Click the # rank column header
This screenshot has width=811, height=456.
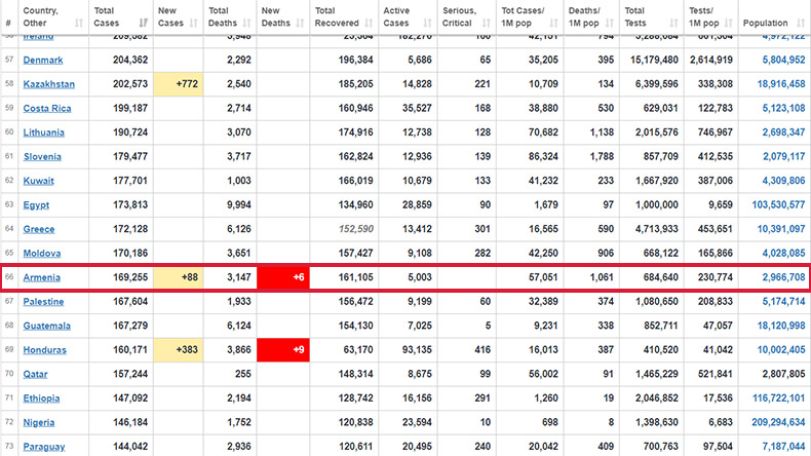pyautogui.click(x=9, y=17)
